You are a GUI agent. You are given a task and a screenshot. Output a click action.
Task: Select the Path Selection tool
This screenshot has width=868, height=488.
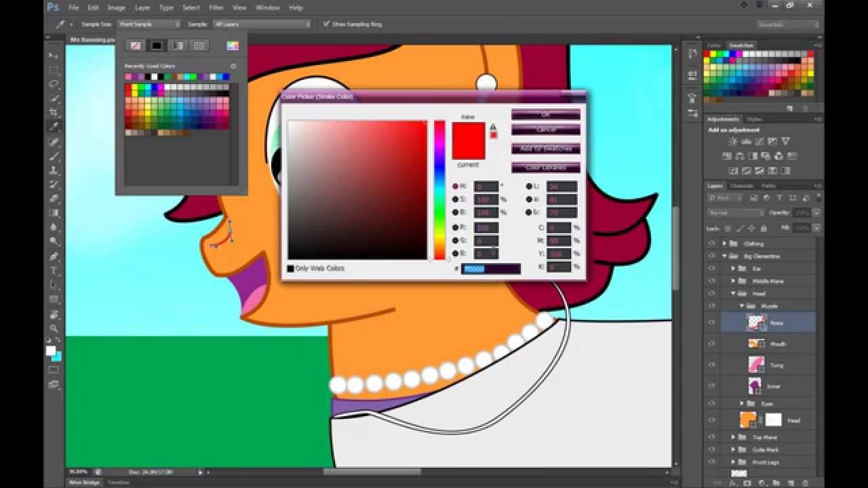click(54, 285)
